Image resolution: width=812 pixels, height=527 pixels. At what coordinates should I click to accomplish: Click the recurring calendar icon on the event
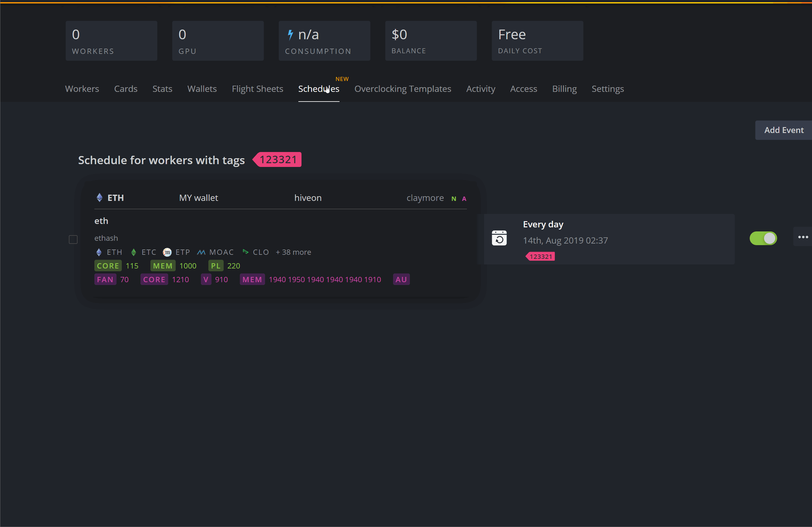[499, 238]
